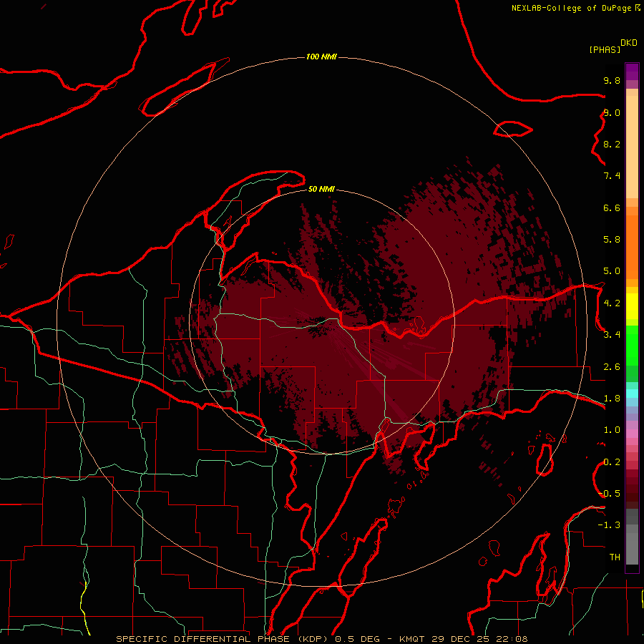
Task: Pick the cyan swatch near 1.8
Action: coord(632,394)
